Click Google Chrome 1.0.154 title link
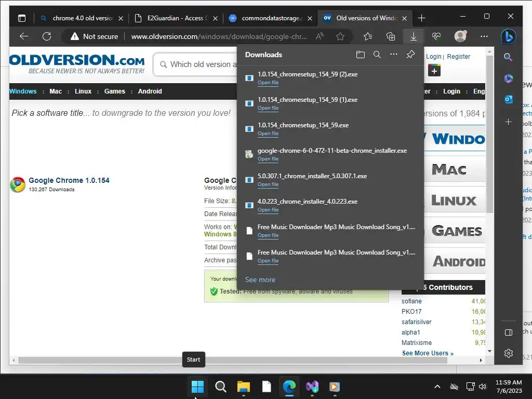This screenshot has width=532, height=399. [69, 180]
